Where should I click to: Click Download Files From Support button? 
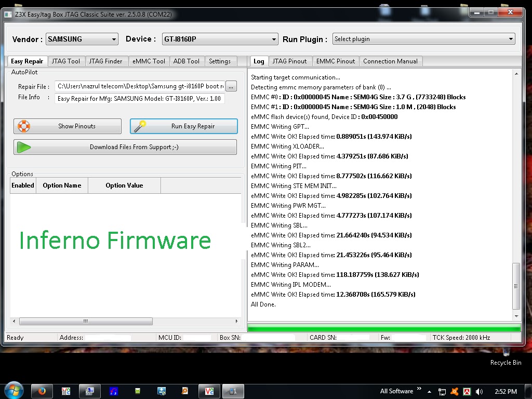pyautogui.click(x=125, y=147)
